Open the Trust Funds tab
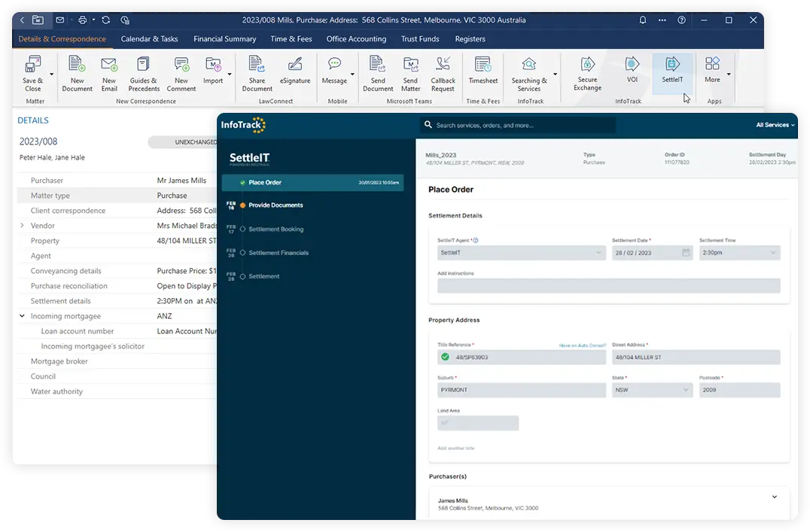Image resolution: width=810 pixels, height=532 pixels. pyautogui.click(x=420, y=38)
